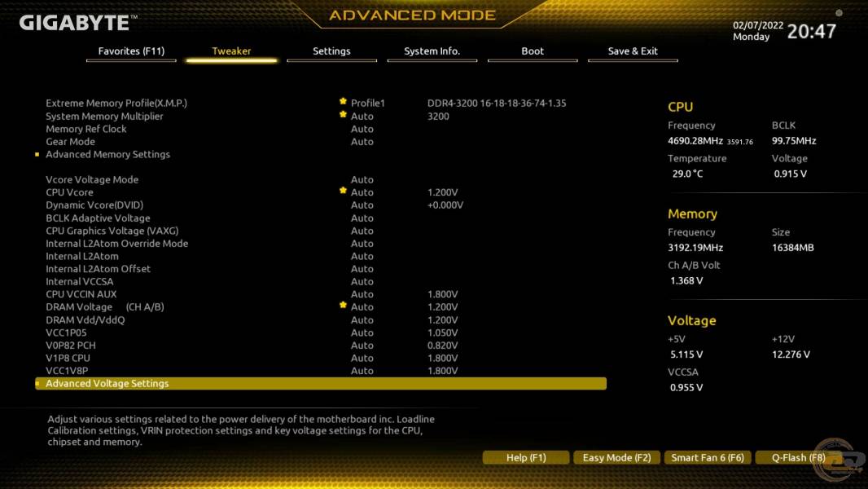Click the 20:47 clock display
Screen dimensions: 868x489
812,32
